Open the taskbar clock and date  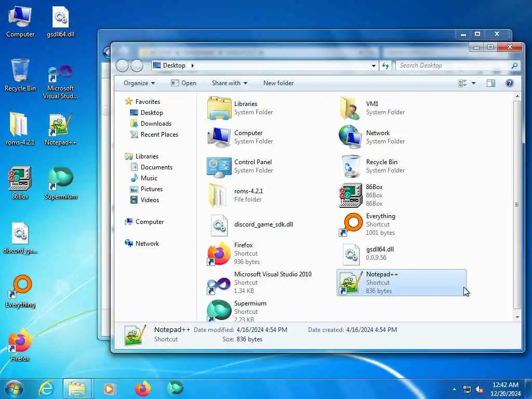(505, 389)
